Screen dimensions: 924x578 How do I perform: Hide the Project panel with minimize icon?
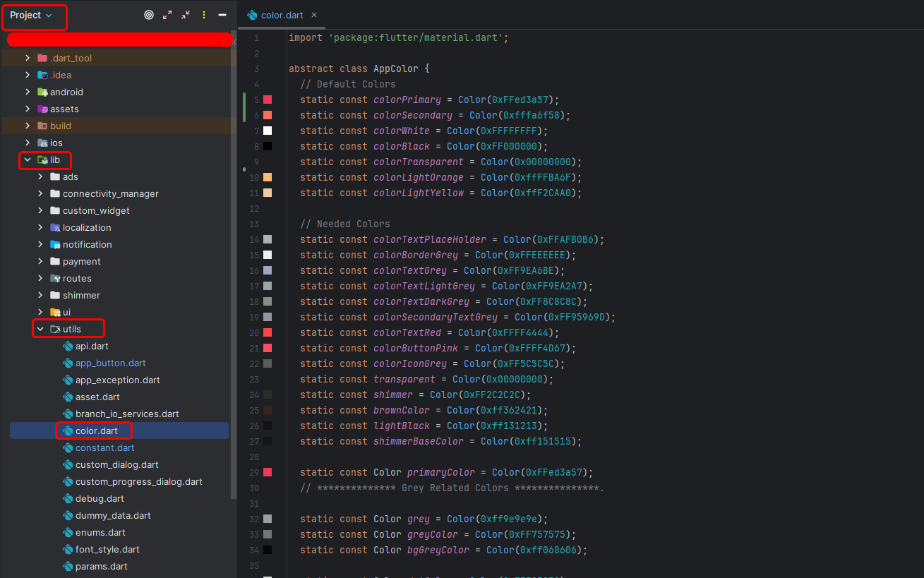pyautogui.click(x=222, y=15)
